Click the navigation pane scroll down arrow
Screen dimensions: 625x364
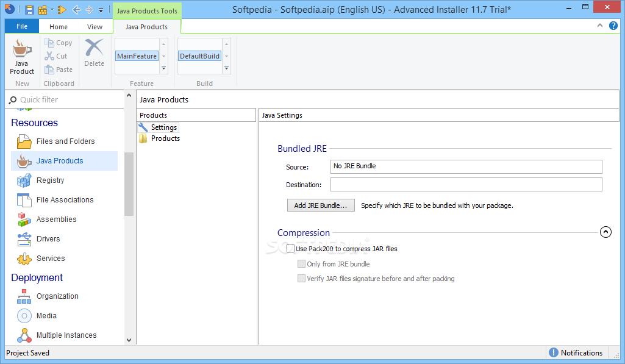pos(129,340)
